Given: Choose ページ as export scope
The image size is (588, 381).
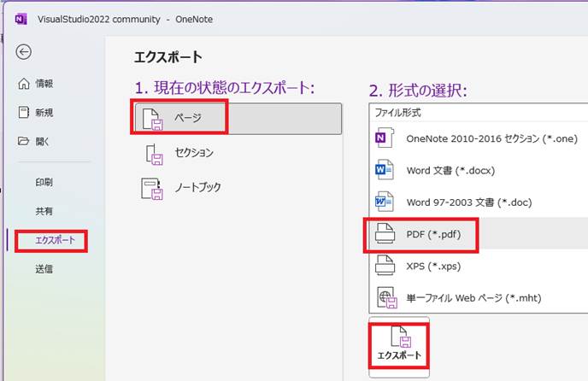Looking at the screenshot, I should [238, 119].
